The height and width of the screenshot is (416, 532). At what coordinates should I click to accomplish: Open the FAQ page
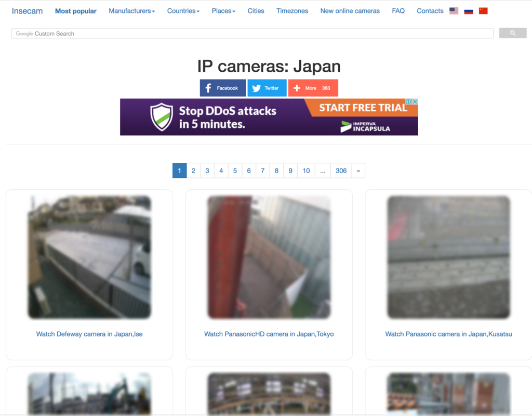(398, 11)
